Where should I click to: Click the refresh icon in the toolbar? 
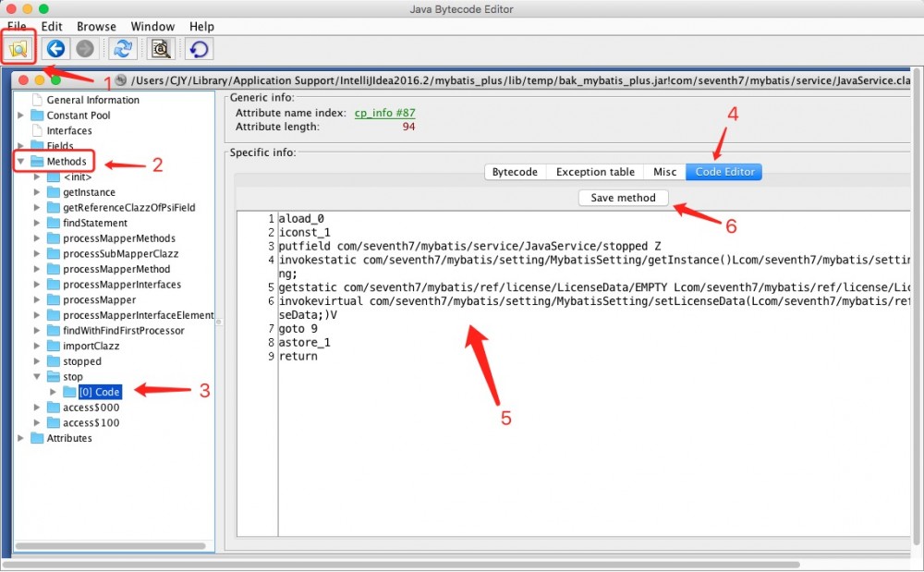[x=122, y=49]
